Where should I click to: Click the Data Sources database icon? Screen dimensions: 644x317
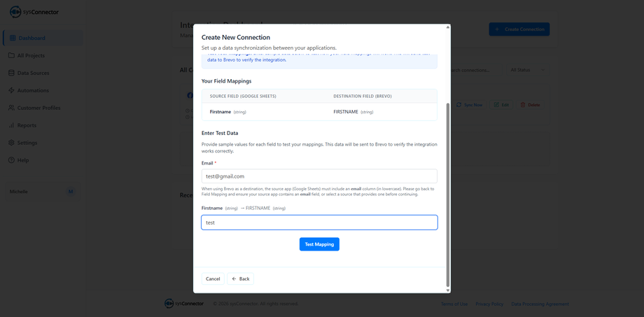(x=11, y=73)
